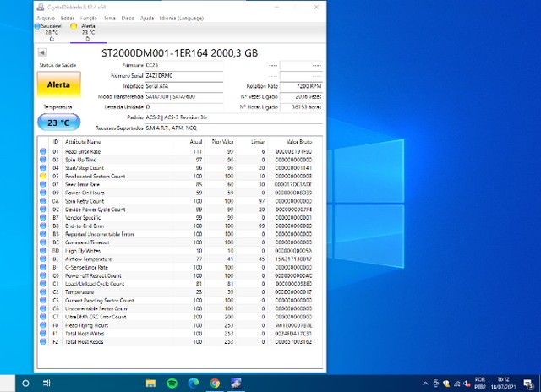Click the yellow status icon for Reallocated Sectors Count
The image size is (541, 392).
[43, 176]
